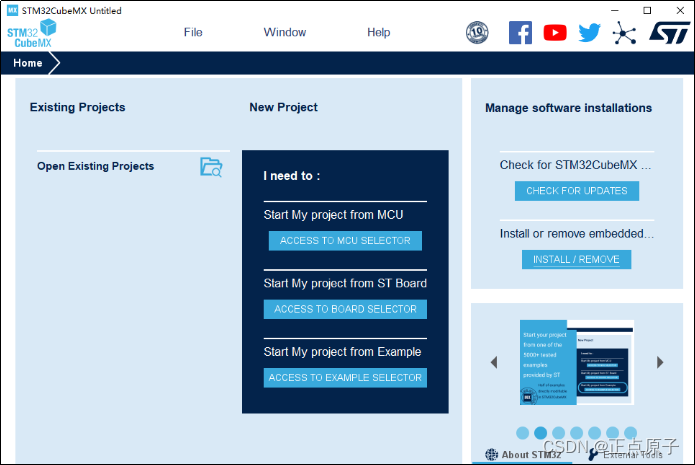Image resolution: width=695 pixels, height=465 pixels.
Task: Click ACCESS TO EXAMPLE SELECTOR button
Action: click(x=345, y=378)
